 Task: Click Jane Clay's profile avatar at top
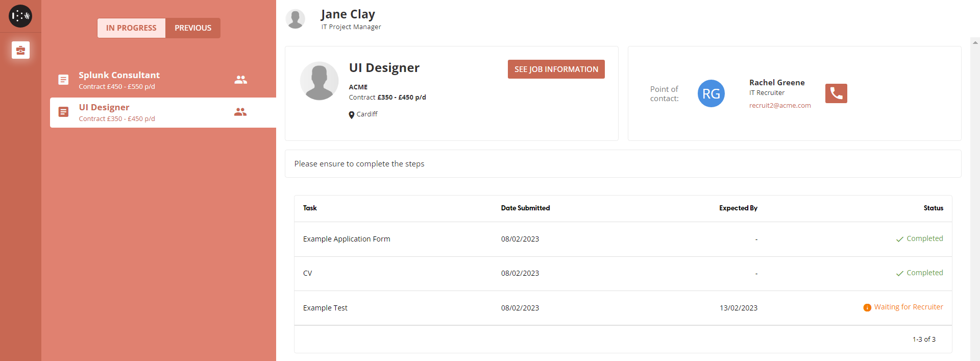(x=296, y=19)
